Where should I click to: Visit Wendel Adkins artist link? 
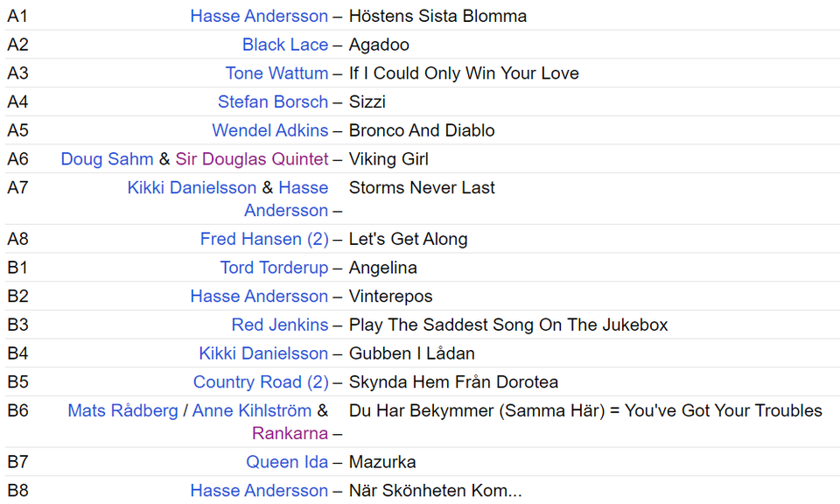pyautogui.click(x=270, y=130)
